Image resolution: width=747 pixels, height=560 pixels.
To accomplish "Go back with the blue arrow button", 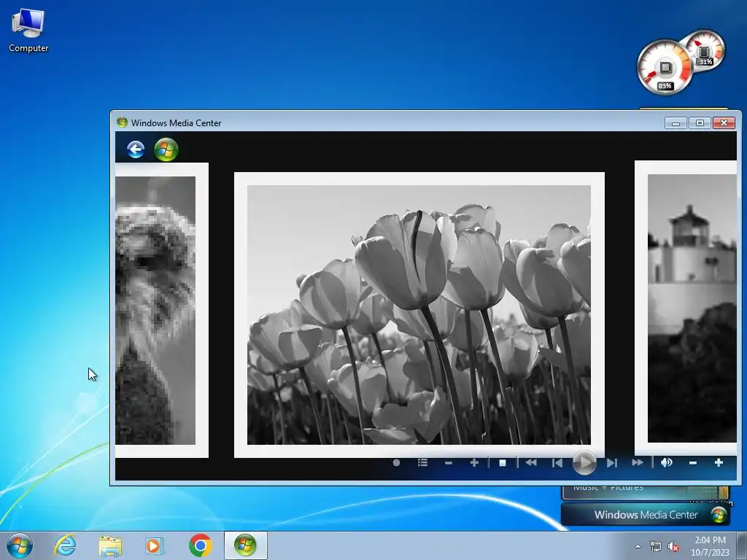I will coord(136,149).
